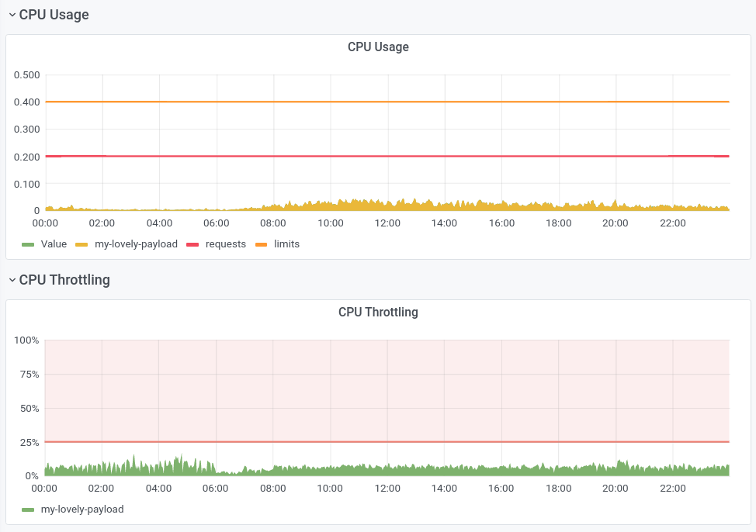
Task: Toggle the requests series legend label
Action: (x=225, y=244)
